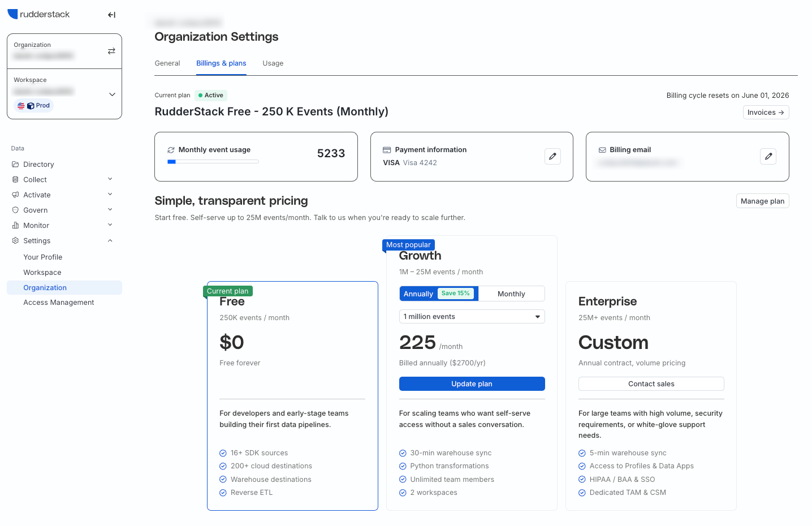Image resolution: width=812 pixels, height=526 pixels.
Task: Click the monthly event usage progress bar
Action: 213,162
